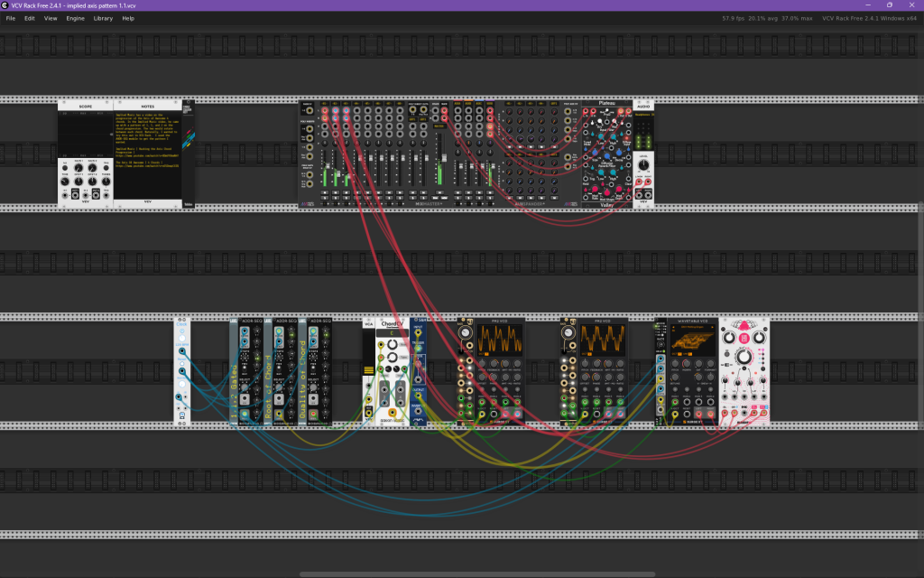Click the Scope IN 1 input jack
Viewport: 924px width, 578px height.
[x=65, y=195]
